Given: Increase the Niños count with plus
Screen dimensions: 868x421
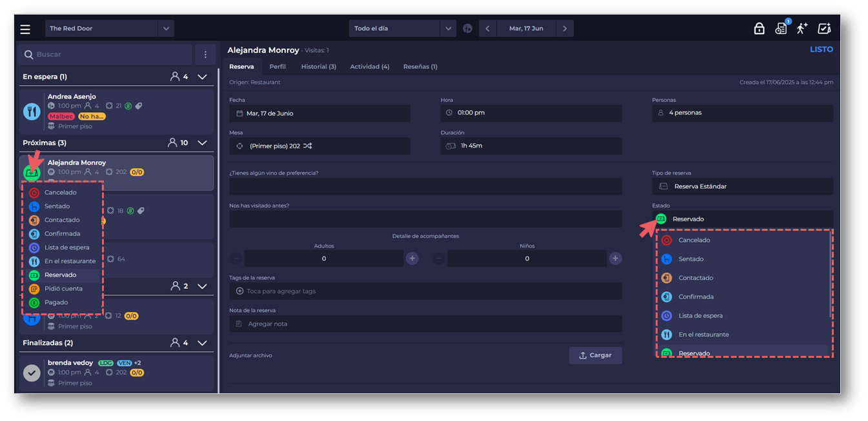Looking at the screenshot, I should click(616, 259).
